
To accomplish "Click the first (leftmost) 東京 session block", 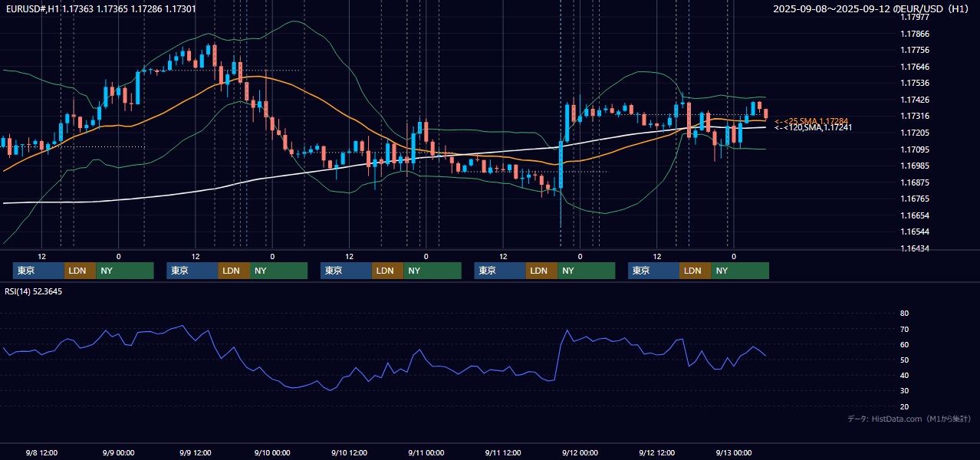I will [38, 271].
